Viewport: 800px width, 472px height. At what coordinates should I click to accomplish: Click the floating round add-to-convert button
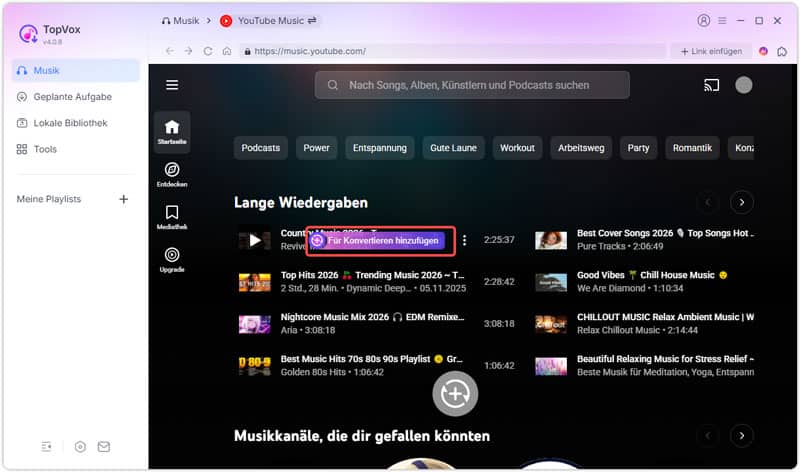click(455, 393)
